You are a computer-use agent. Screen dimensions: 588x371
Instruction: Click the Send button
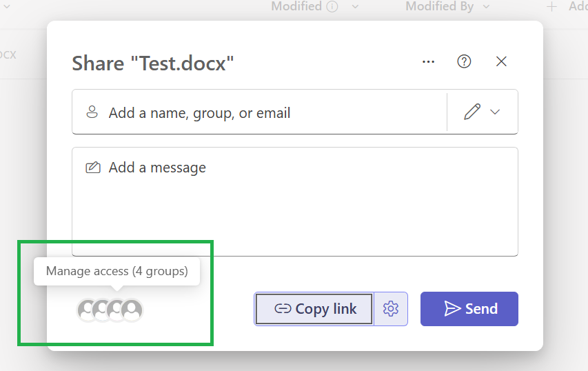469,309
